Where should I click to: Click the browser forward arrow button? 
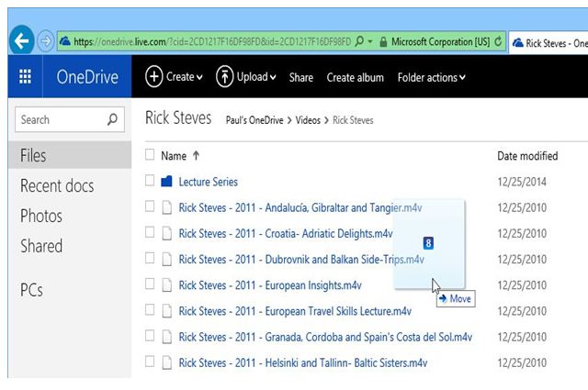click(46, 41)
